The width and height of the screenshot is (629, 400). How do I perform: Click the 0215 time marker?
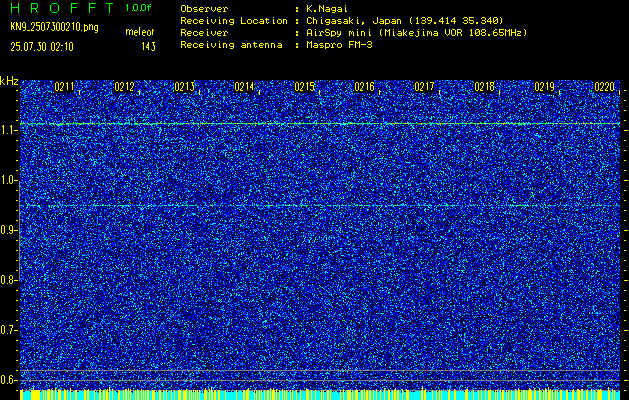click(304, 87)
